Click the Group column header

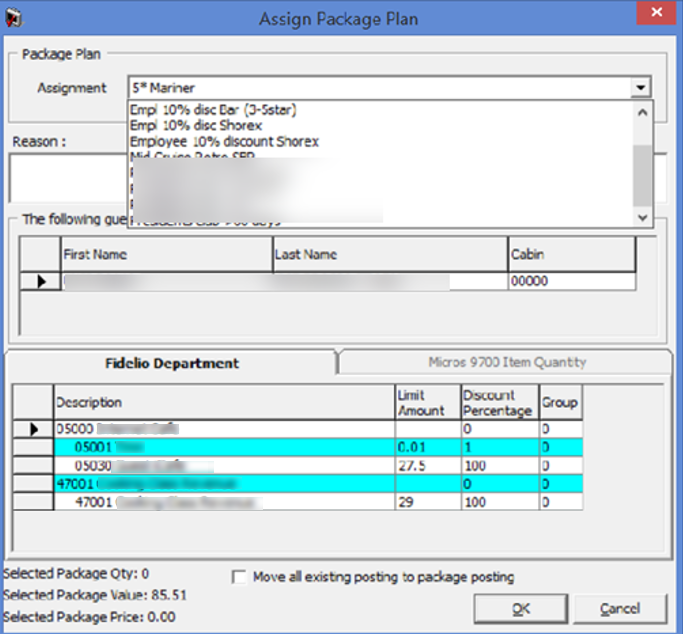561,402
